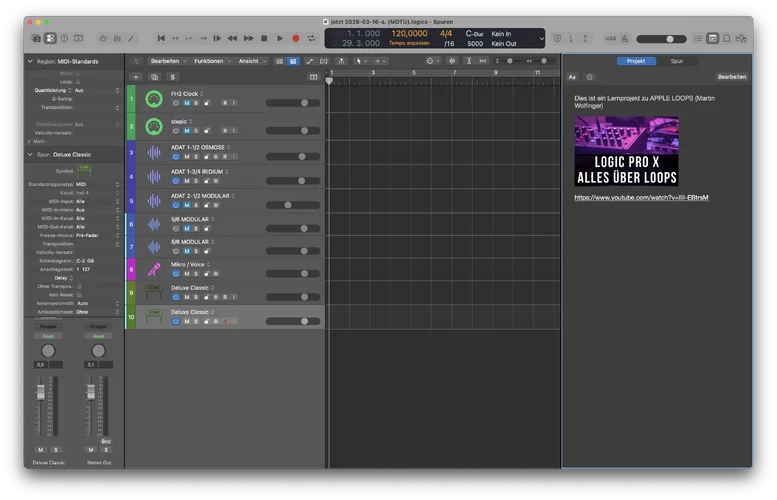This screenshot has height=500, width=777.
Task: Click the red Record button
Action: tap(296, 38)
